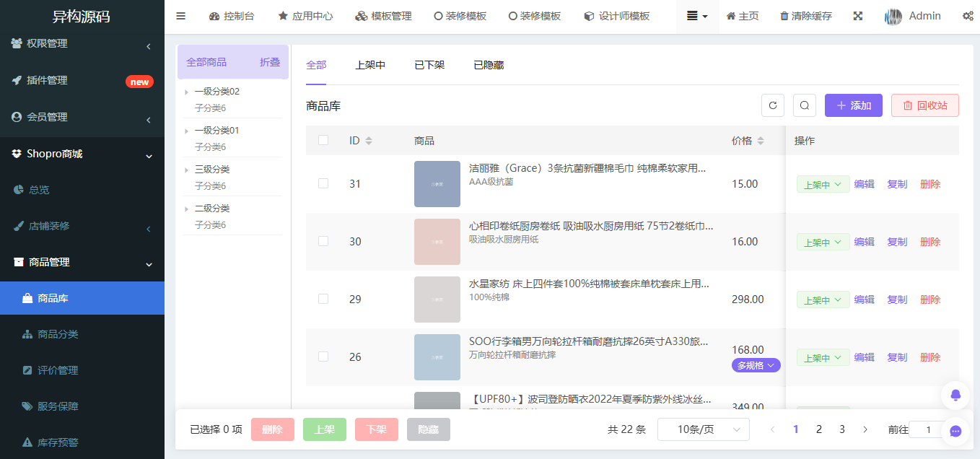The height and width of the screenshot is (459, 980).
Task: Open 上架中 status dropdown for the towel product
Action: pyautogui.click(x=823, y=183)
